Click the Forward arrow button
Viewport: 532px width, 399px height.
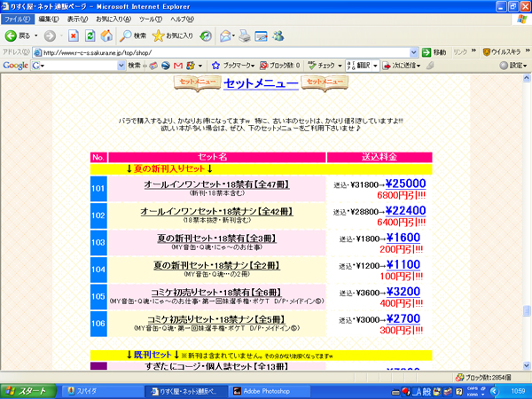click(50, 35)
